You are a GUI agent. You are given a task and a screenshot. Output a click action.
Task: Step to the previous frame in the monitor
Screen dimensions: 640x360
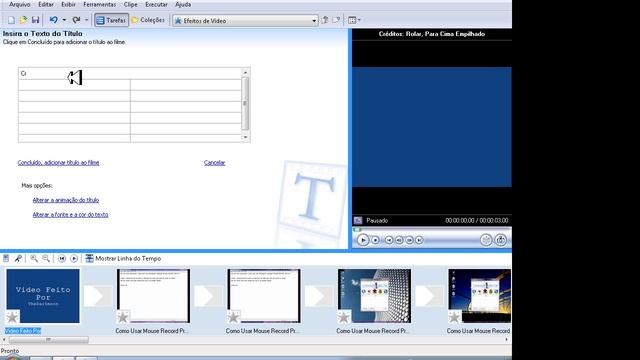(399, 240)
